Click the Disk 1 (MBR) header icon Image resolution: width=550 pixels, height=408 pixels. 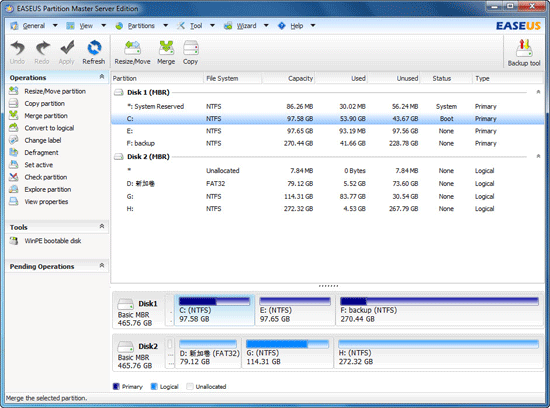[x=119, y=92]
